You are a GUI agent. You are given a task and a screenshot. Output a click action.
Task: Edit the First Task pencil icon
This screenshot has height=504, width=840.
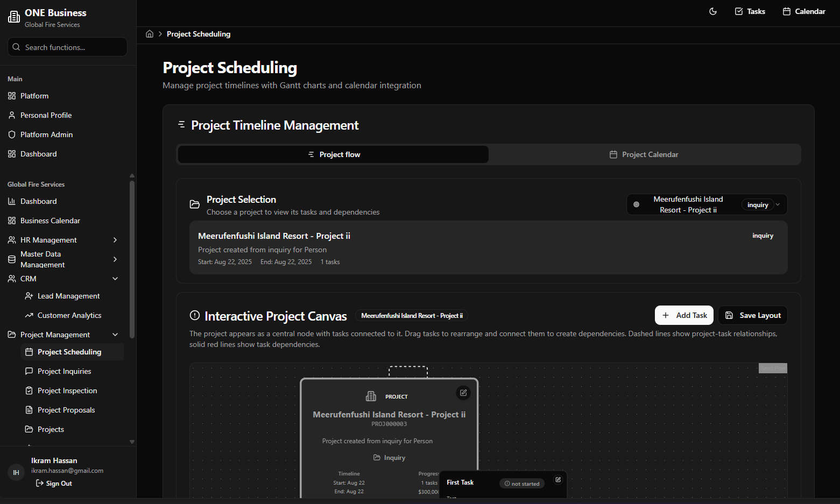tap(558, 480)
